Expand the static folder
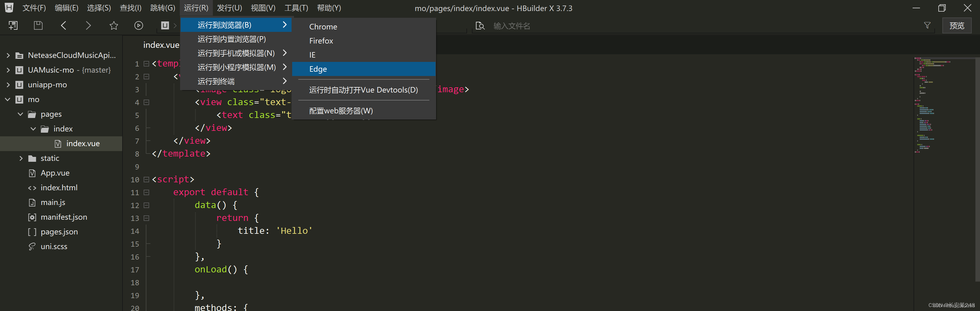This screenshot has width=980, height=311. coord(21,158)
